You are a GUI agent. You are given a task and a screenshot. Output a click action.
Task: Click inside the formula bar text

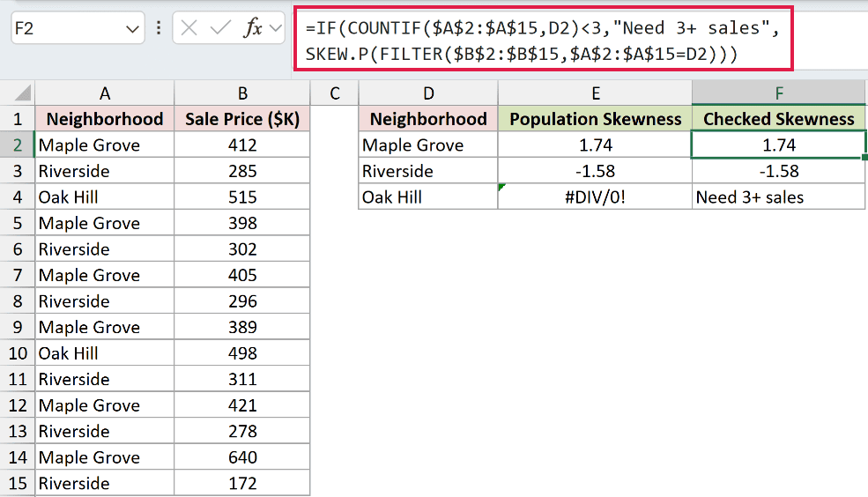[x=543, y=41]
